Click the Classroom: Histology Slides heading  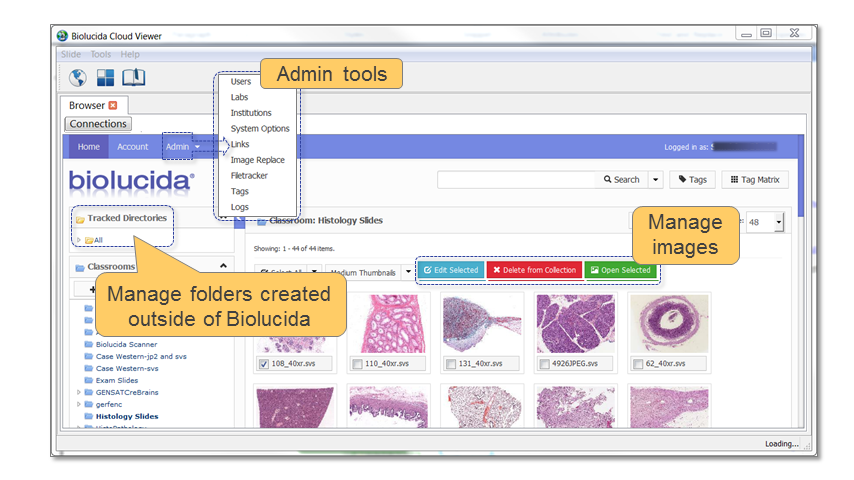tap(326, 221)
